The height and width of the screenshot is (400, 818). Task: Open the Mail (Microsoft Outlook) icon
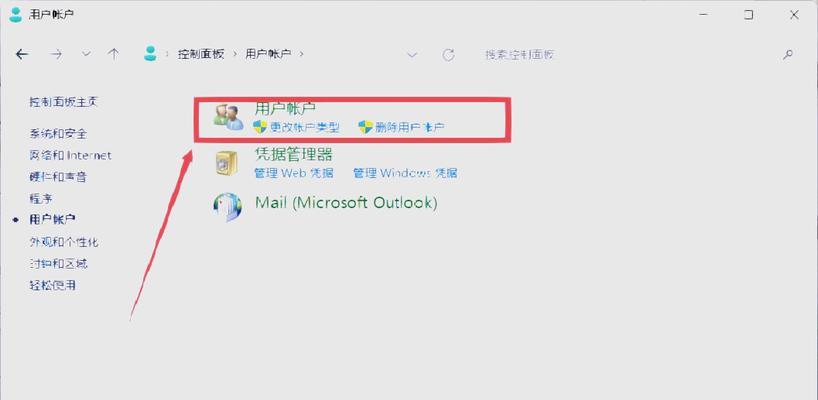pos(227,207)
